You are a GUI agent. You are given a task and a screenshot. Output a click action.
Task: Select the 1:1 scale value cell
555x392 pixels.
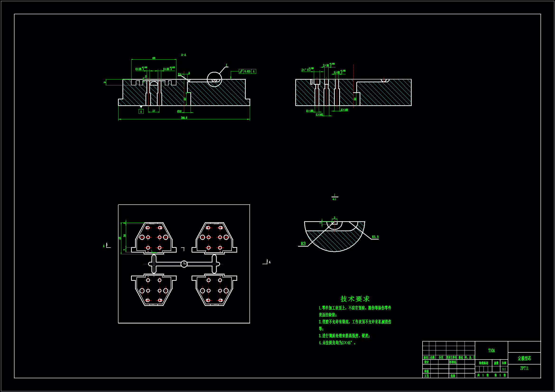click(x=504, y=369)
